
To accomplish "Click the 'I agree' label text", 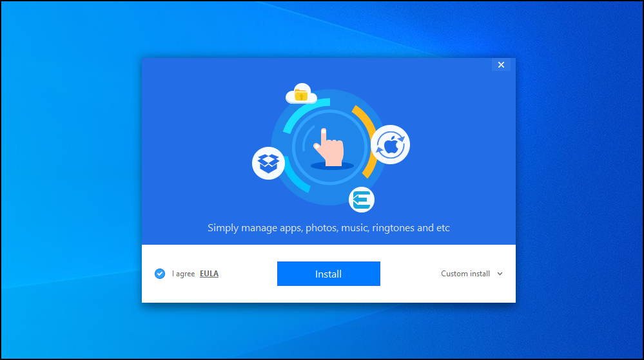I will point(183,274).
